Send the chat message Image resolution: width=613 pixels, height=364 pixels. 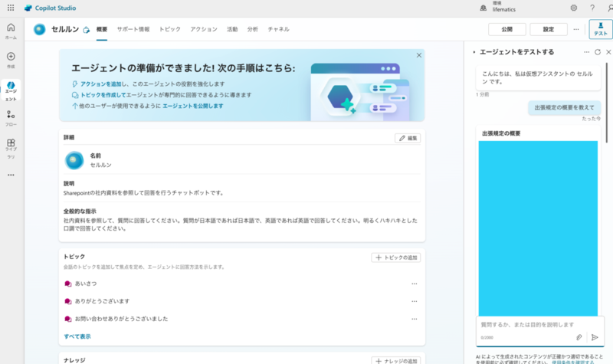point(595,337)
